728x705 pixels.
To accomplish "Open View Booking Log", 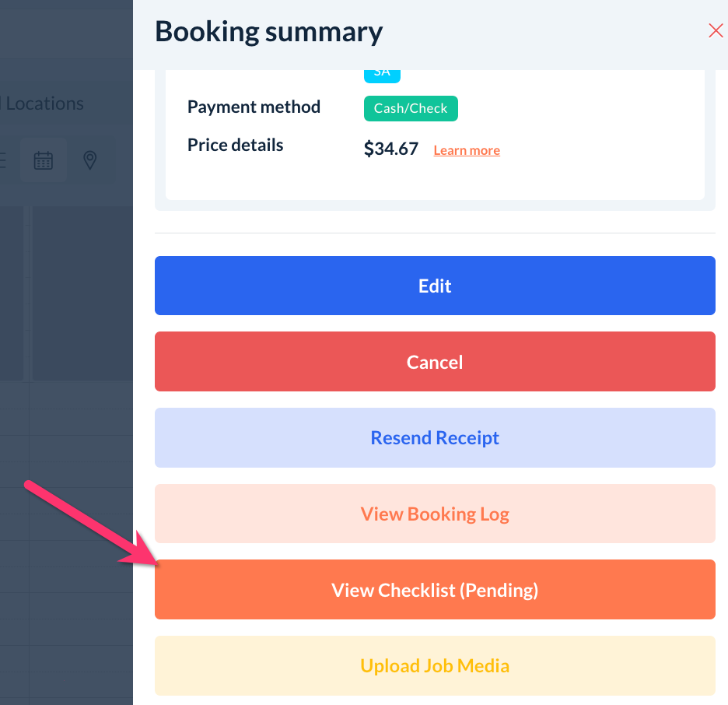I will [435, 514].
